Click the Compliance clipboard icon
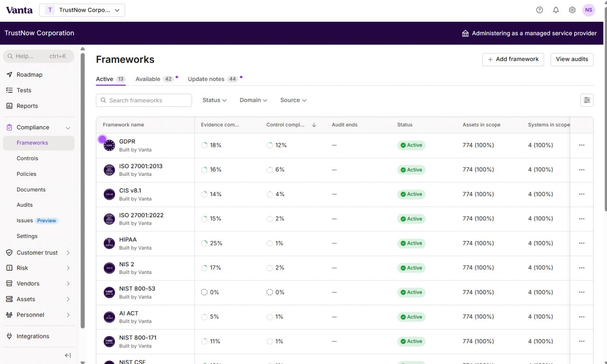 point(9,127)
